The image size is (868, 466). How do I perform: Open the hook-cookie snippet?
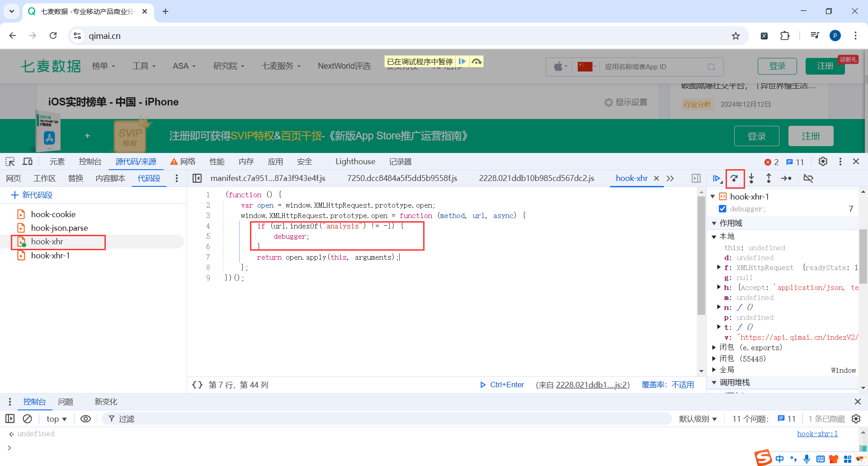[53, 214]
